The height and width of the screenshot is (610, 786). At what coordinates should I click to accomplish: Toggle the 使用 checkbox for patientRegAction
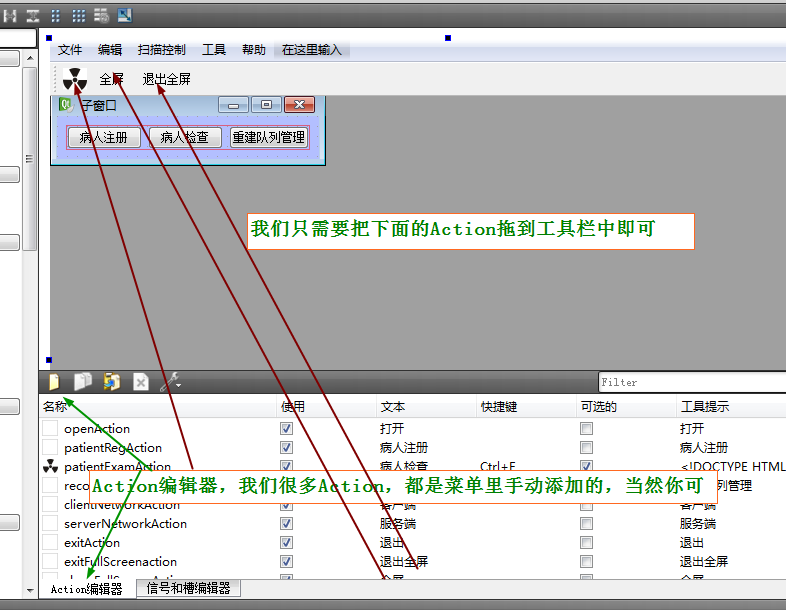tap(286, 448)
